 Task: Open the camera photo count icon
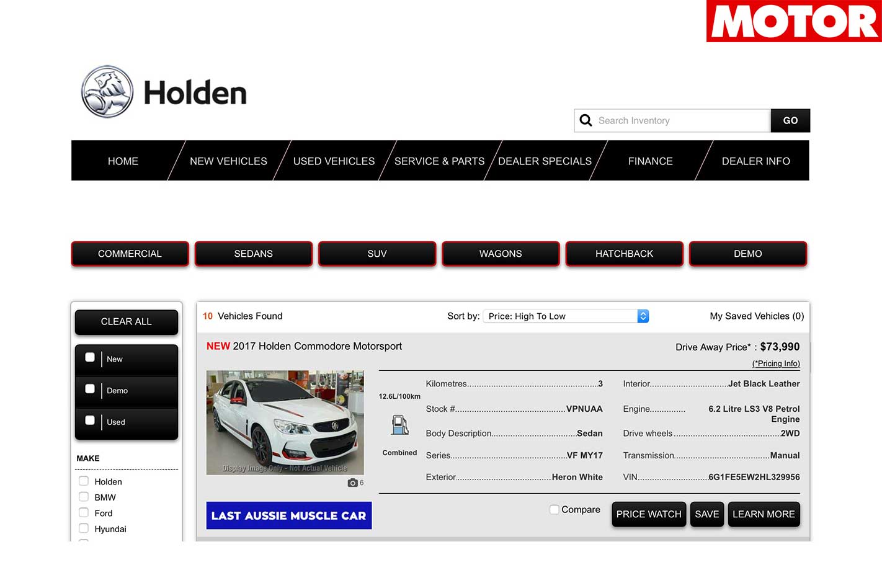pos(352,483)
